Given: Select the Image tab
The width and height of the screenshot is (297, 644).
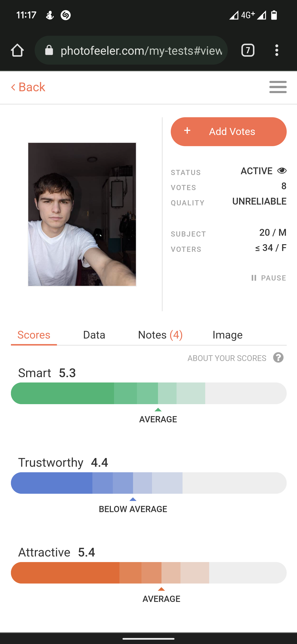Looking at the screenshot, I should (227, 335).
